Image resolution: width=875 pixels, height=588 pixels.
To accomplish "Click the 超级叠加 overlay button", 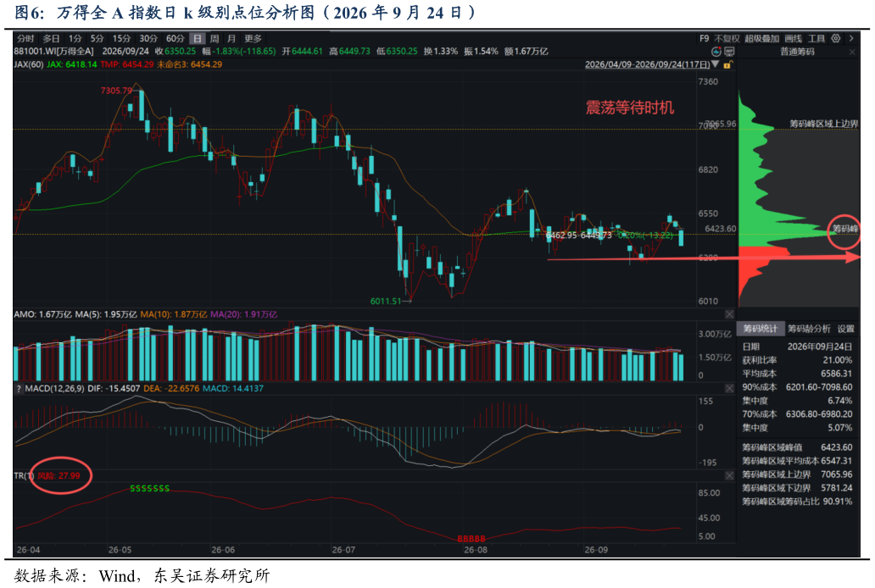I will (x=761, y=38).
